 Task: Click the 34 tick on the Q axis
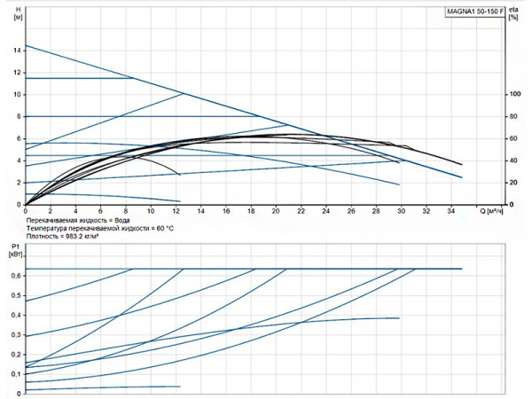[x=452, y=212]
